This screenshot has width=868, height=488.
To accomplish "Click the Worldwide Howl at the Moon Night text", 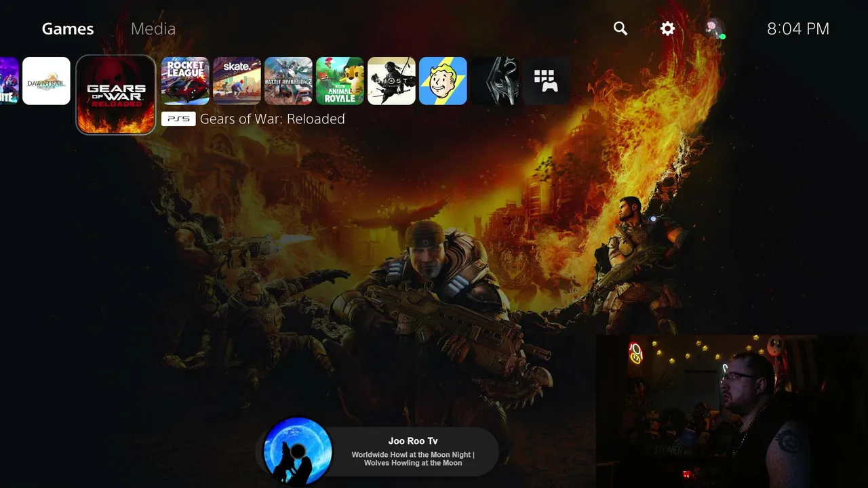I will click(413, 459).
